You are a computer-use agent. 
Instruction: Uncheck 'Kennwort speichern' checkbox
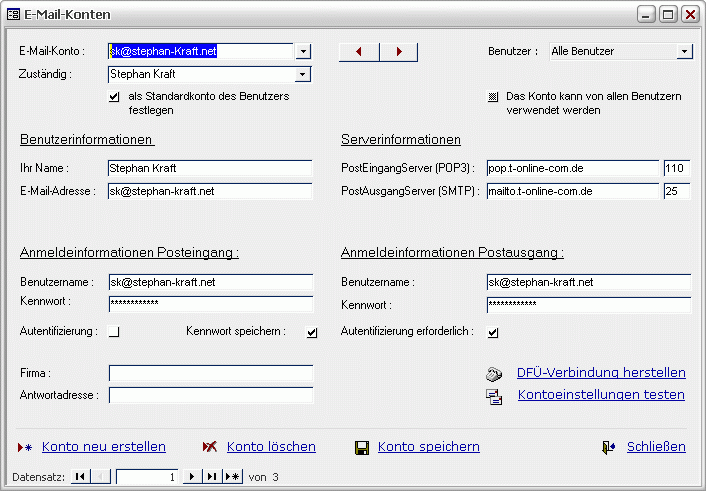tap(311, 332)
